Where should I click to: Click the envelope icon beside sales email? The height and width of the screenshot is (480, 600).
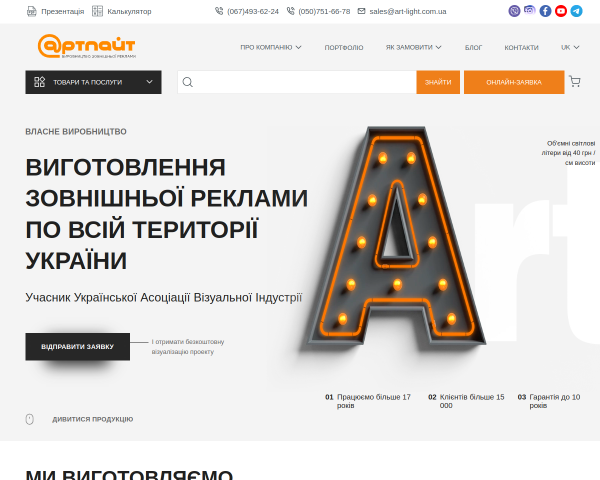click(x=361, y=11)
